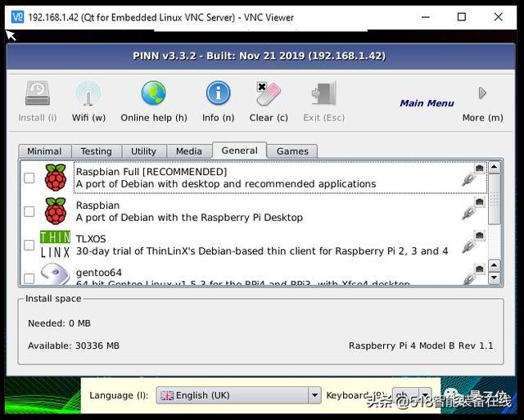This screenshot has height=420, width=524.
Task: Click lower page-up scrollbar arrow in list
Action: (495, 265)
